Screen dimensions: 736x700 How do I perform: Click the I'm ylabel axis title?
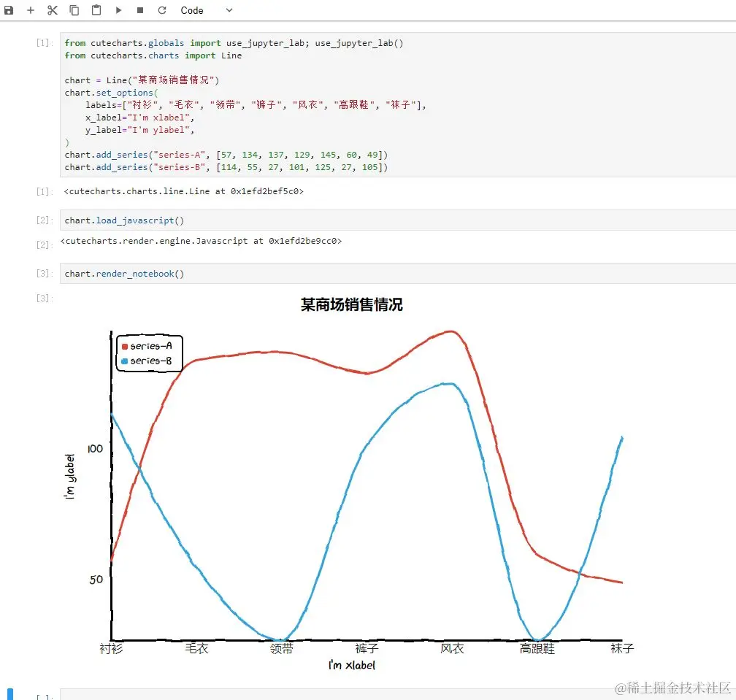click(69, 476)
